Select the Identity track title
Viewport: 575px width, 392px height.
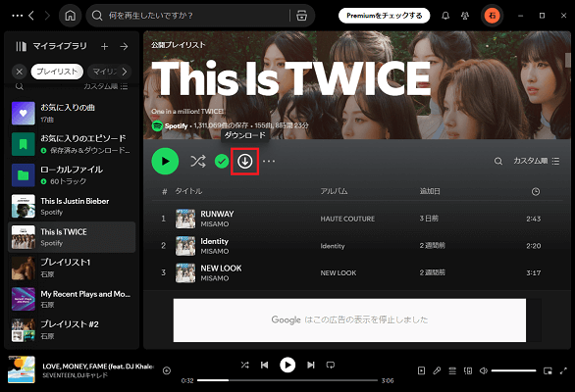[x=214, y=241]
